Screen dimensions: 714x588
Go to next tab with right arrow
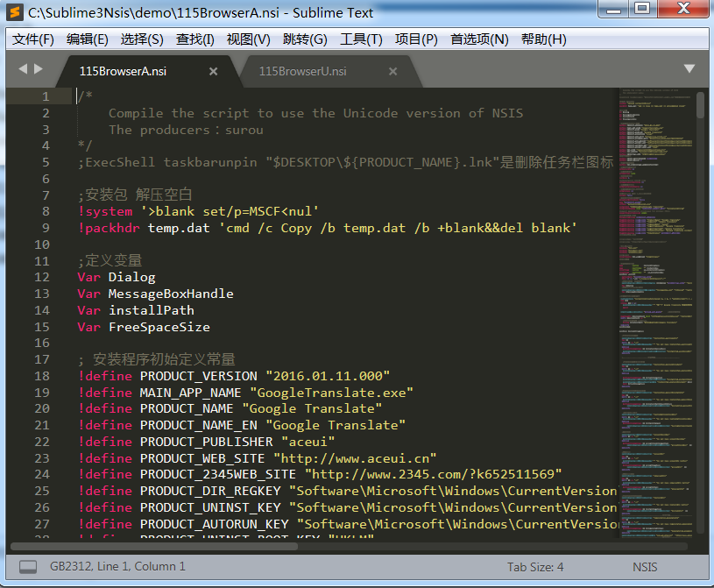click(x=39, y=68)
